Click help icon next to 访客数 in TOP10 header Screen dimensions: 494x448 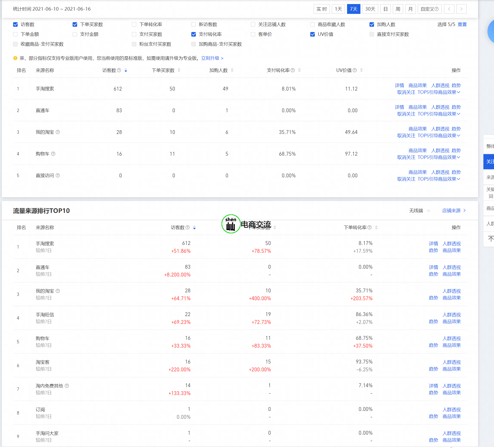tap(188, 228)
